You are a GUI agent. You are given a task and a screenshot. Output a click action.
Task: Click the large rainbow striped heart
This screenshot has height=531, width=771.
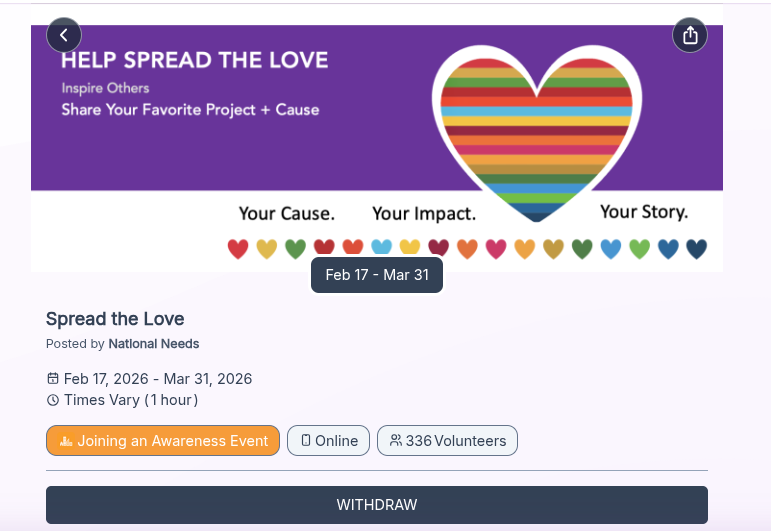tap(537, 130)
